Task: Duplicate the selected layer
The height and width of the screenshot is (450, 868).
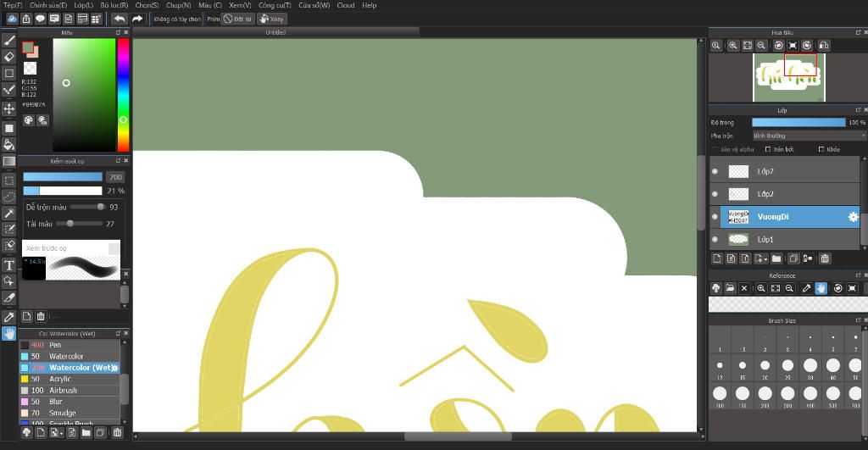Action: pyautogui.click(x=793, y=258)
